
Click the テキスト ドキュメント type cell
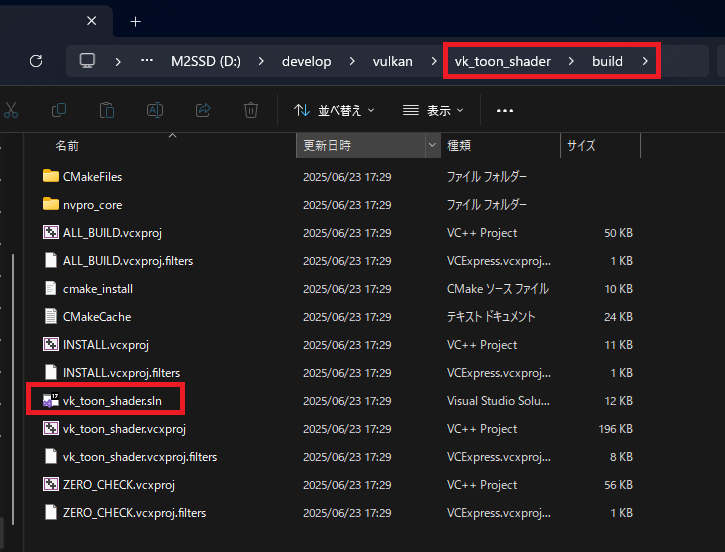point(491,317)
